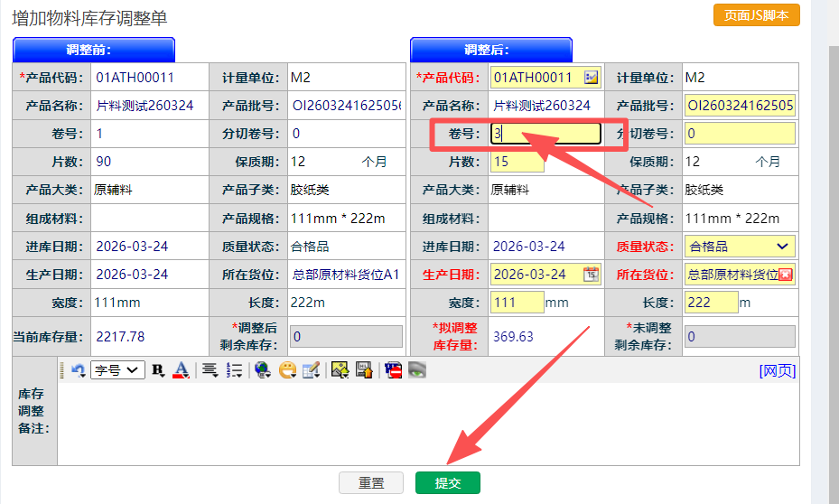Clear the storage location with red X
The width and height of the screenshot is (839, 504).
786,275
